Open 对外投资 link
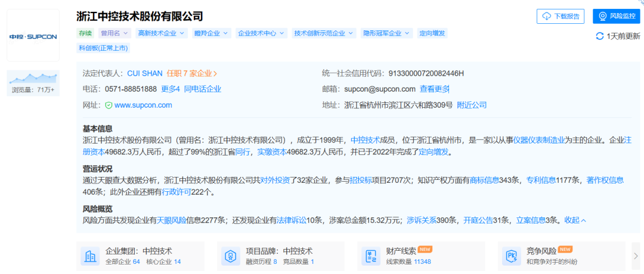644x274 pixels. coord(275,180)
